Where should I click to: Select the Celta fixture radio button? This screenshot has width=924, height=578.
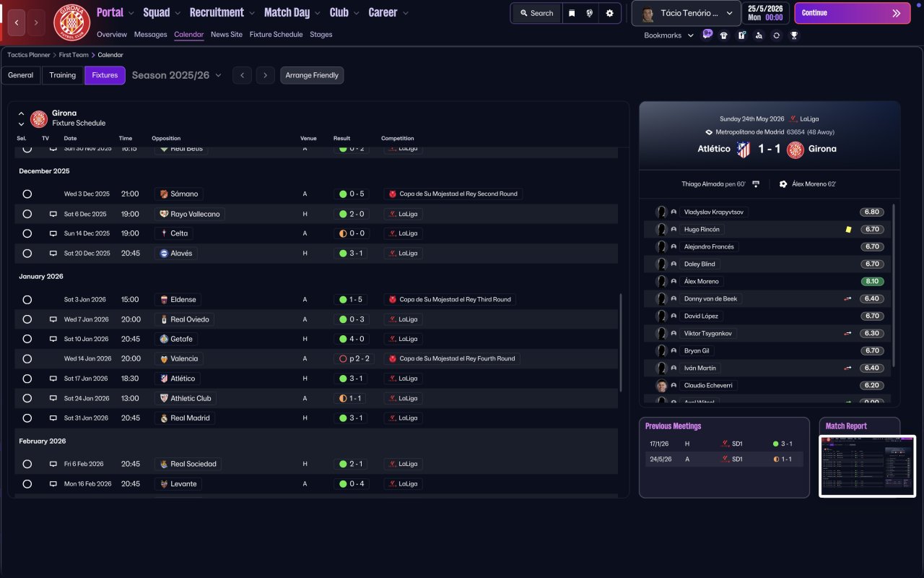(27, 233)
